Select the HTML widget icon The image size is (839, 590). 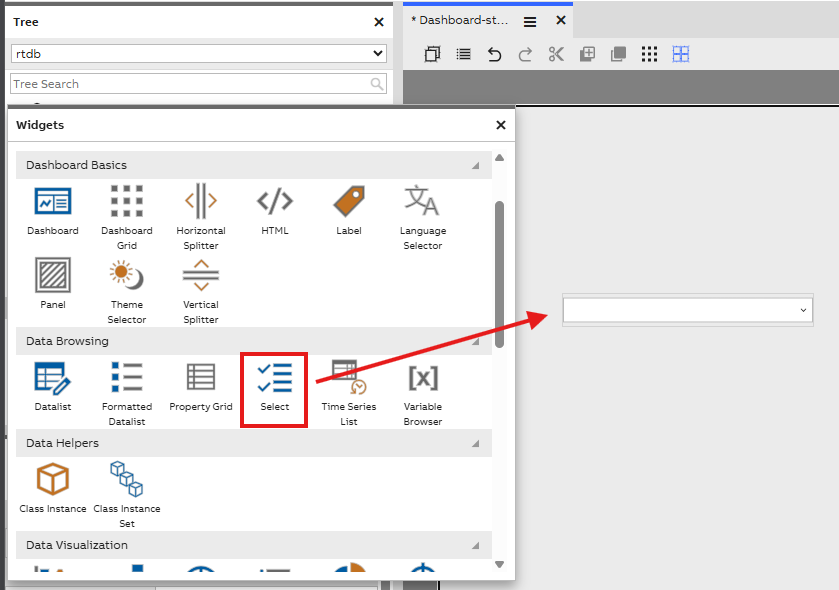274,201
